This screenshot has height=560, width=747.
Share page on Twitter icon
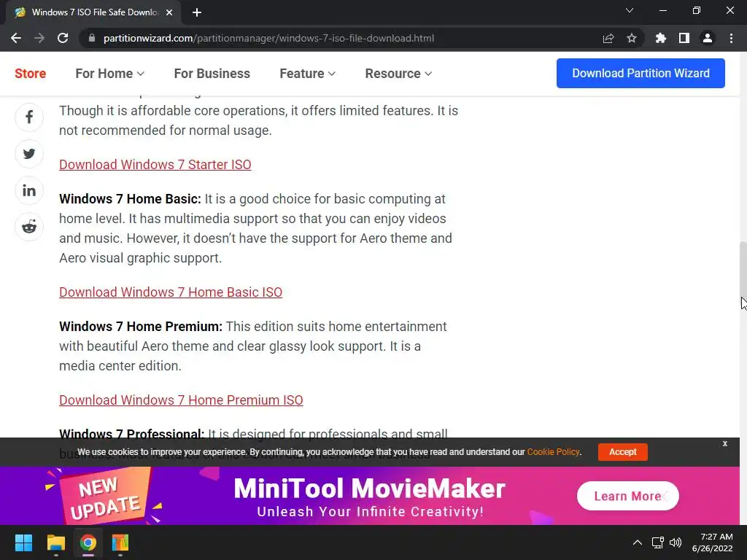[x=29, y=154]
